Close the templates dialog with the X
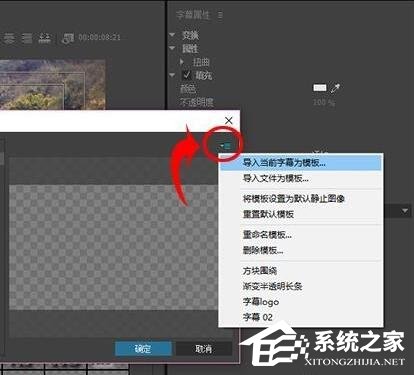The height and width of the screenshot is (375, 414). pos(229,120)
